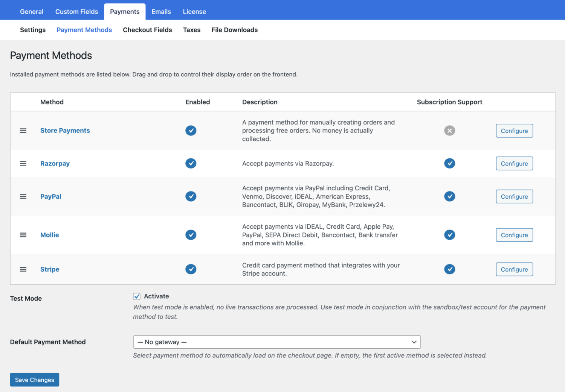
Task: Click Store Payments unsupported subscription X icon
Action: [x=450, y=131]
